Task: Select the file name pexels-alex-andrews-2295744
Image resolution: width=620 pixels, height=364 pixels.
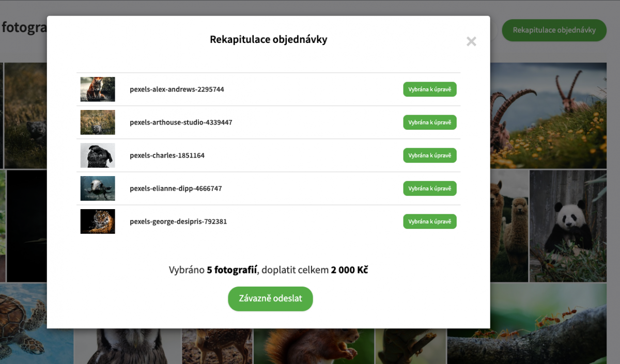Action: (x=177, y=89)
